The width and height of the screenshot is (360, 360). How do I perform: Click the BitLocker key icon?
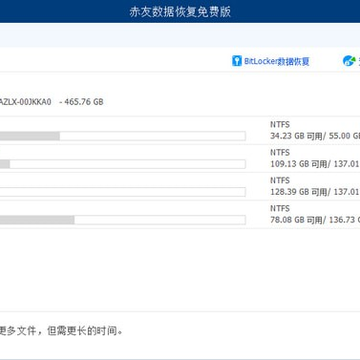(237, 61)
